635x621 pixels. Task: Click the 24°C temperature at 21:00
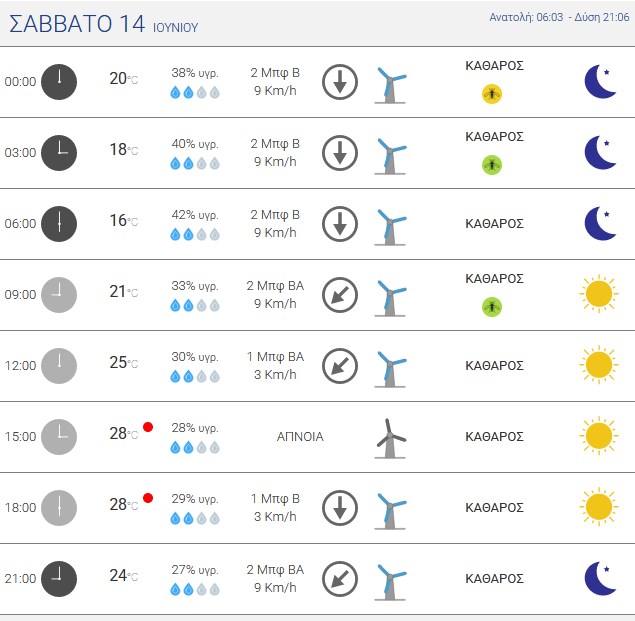(124, 576)
